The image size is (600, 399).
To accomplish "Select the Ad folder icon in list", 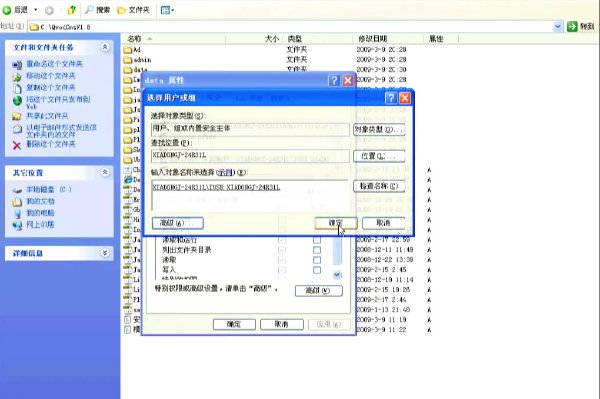I will pos(128,50).
